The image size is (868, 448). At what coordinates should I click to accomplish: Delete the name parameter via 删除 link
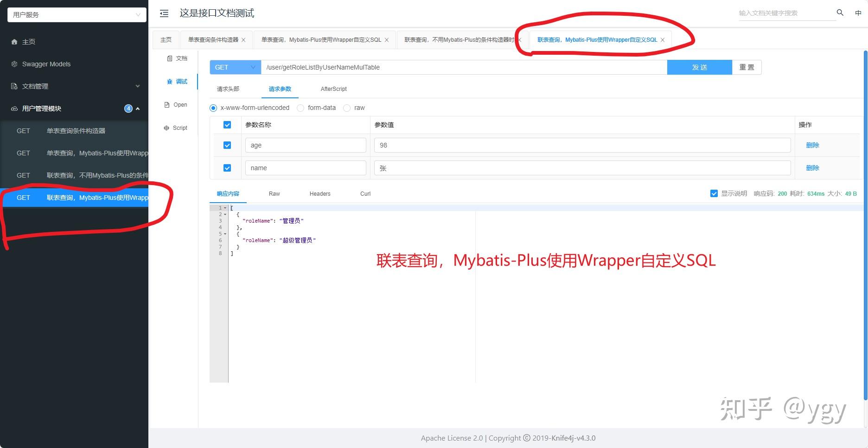(x=812, y=167)
